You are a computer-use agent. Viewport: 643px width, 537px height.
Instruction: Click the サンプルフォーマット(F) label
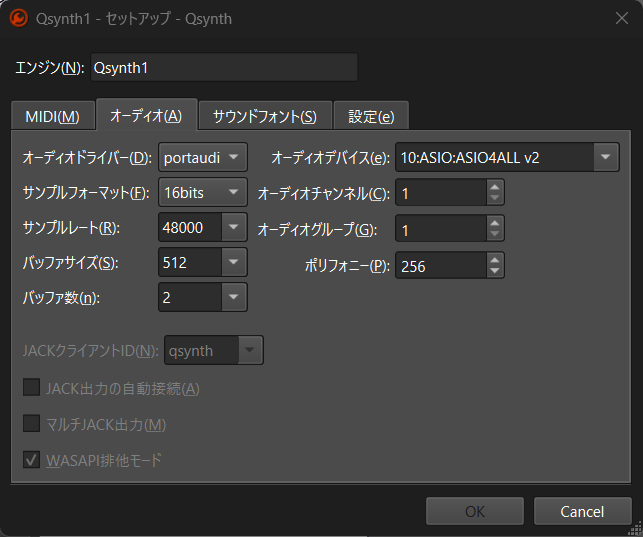[86, 193]
